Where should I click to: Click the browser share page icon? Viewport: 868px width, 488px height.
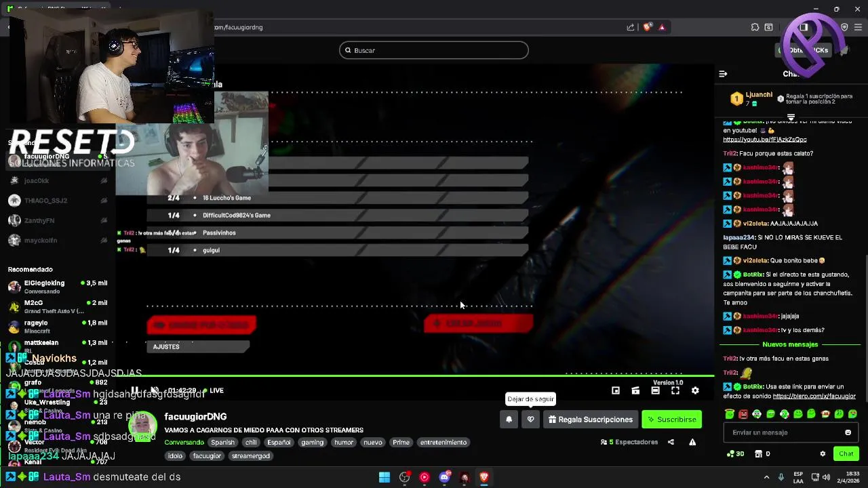click(631, 27)
